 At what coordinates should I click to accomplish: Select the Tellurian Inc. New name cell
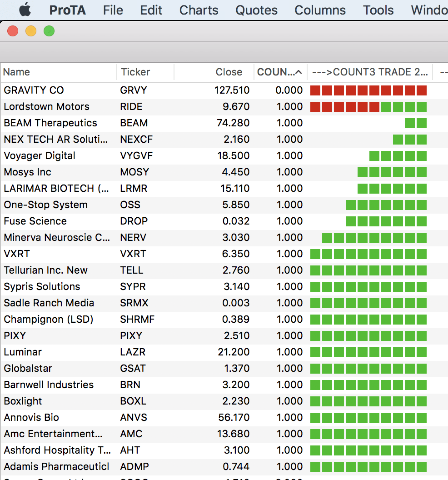pyautogui.click(x=45, y=270)
